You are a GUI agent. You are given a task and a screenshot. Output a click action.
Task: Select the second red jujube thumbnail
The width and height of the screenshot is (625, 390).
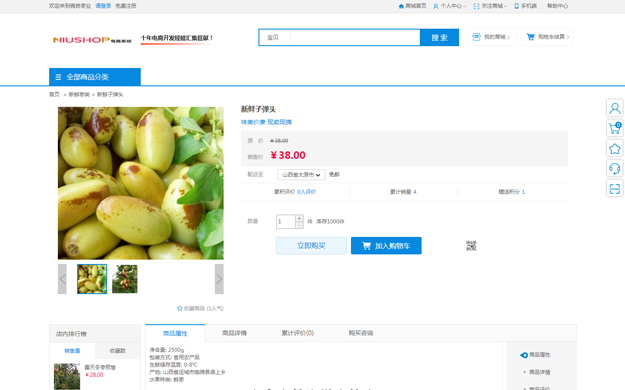tap(125, 279)
